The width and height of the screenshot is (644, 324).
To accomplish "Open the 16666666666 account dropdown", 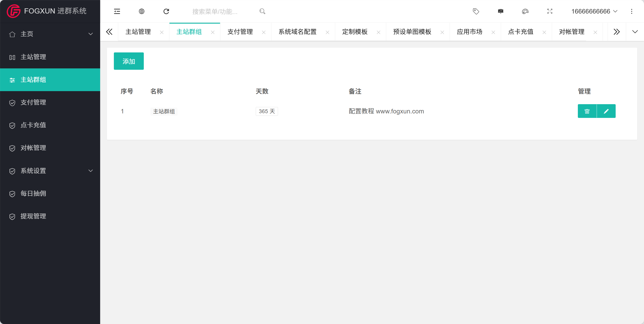I will point(594,11).
